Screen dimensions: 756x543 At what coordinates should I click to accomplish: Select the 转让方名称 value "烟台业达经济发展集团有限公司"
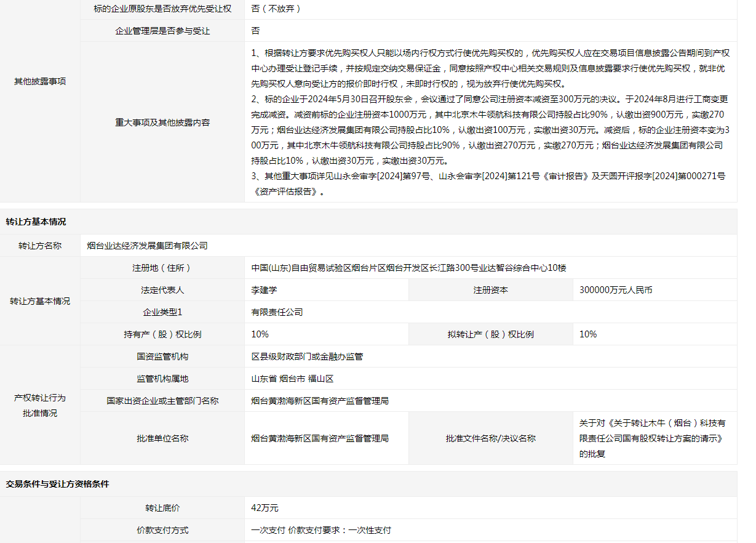[x=148, y=246]
